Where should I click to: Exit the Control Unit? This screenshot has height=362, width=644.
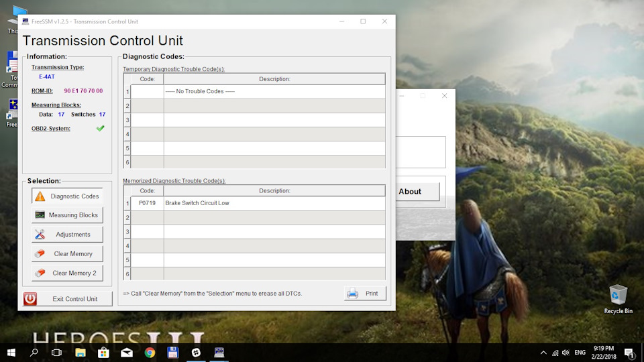(x=68, y=299)
